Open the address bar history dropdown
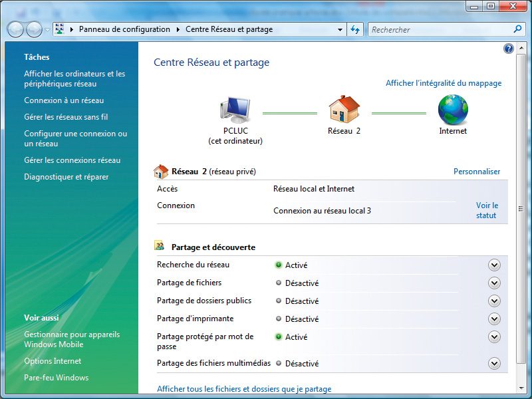This screenshot has height=399, width=532. 340,29
